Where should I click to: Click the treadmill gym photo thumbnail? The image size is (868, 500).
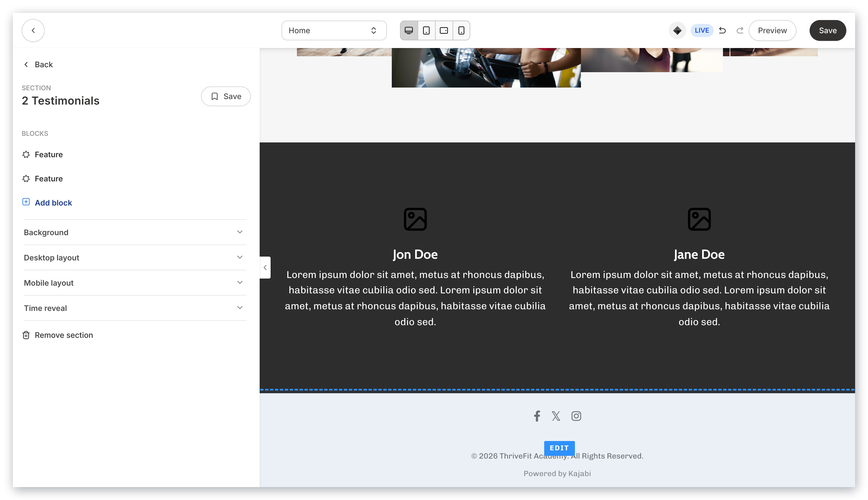click(486, 68)
